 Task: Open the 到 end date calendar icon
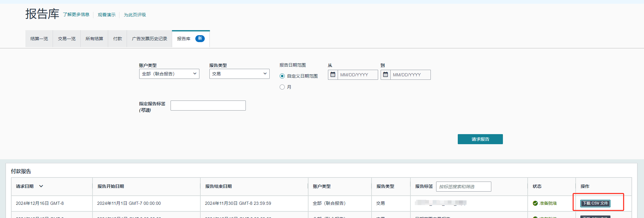(x=385, y=75)
